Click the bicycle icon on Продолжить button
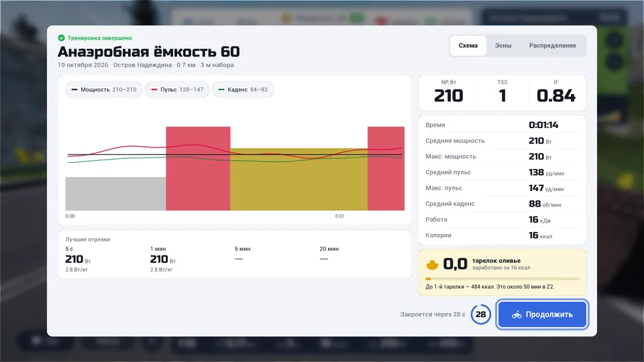The image size is (644, 362). 517,315
